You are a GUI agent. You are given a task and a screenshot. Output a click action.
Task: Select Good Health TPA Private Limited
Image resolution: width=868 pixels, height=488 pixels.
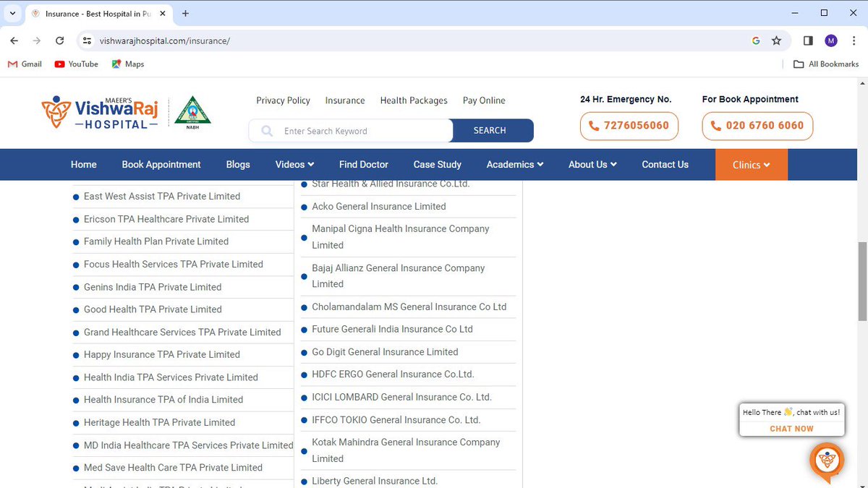click(153, 309)
